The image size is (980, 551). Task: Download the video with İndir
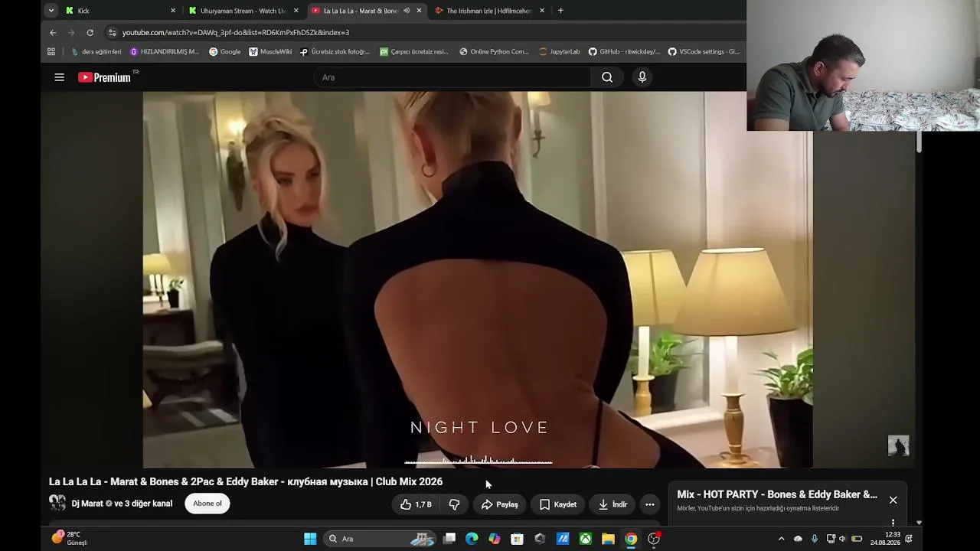[612, 504]
